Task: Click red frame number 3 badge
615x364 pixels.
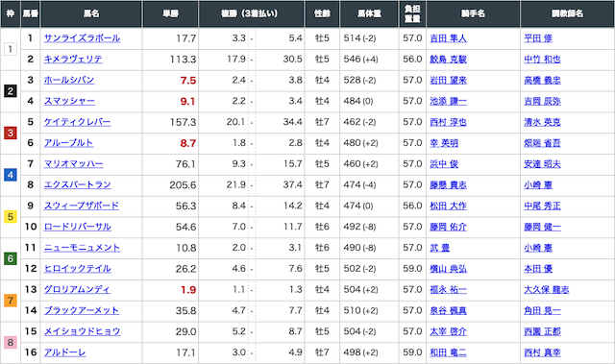Action: coord(11,133)
